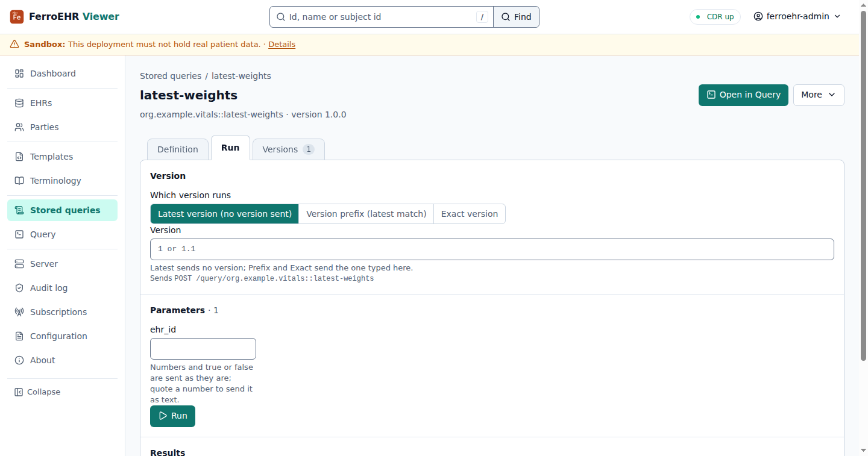868x456 pixels.
Task: Switch to the Versions tab
Action: pyautogui.click(x=289, y=149)
